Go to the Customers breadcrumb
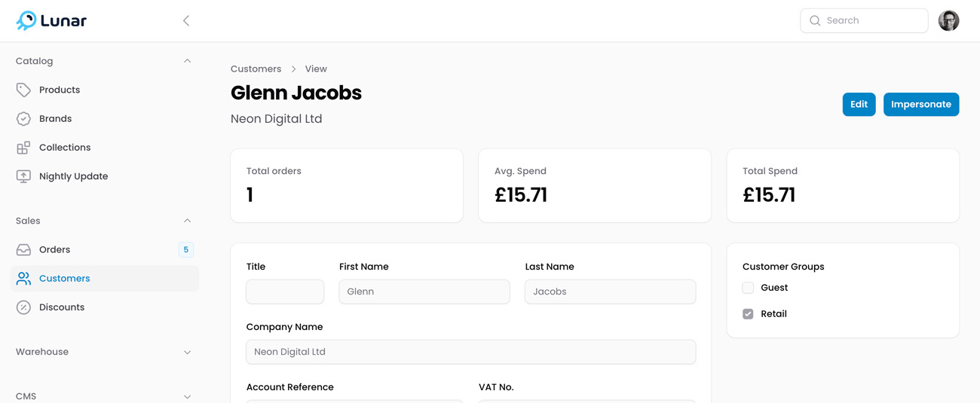Viewport: 980px width, 403px height. pos(256,69)
